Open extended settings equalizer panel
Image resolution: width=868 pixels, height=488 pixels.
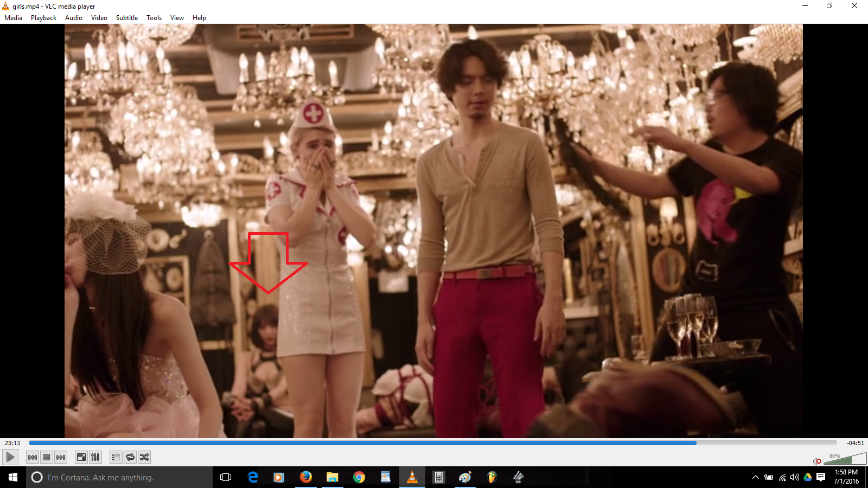click(x=95, y=457)
